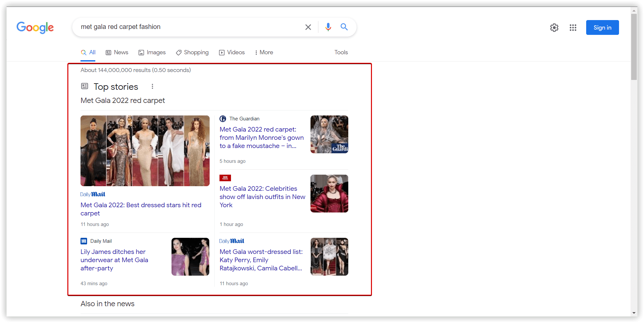Image resolution: width=644 pixels, height=323 pixels.
Task: Click the scrollbar up arrow
Action: tap(634, 10)
